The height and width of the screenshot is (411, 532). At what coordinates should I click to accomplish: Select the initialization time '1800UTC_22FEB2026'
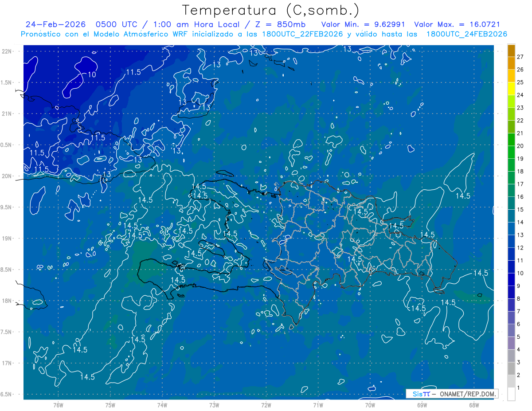pos(302,34)
